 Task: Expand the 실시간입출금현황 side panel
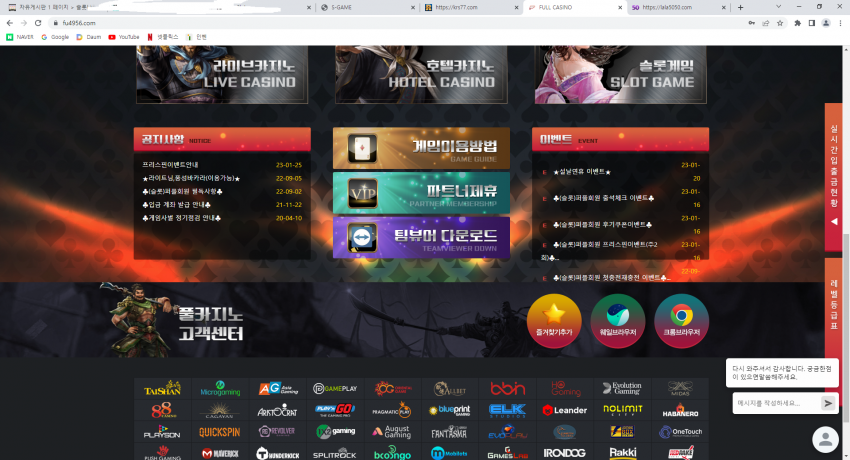pos(834,177)
